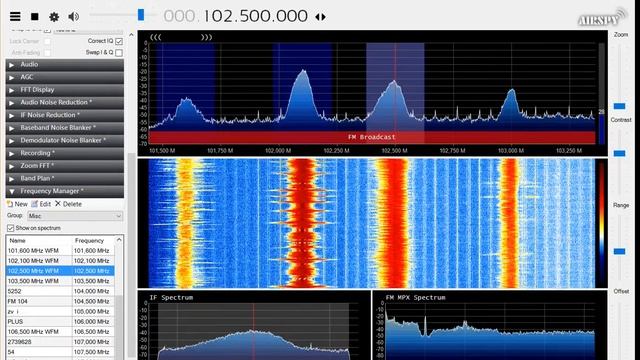Expand the AGC panel
This screenshot has width=640, height=360.
click(64, 77)
